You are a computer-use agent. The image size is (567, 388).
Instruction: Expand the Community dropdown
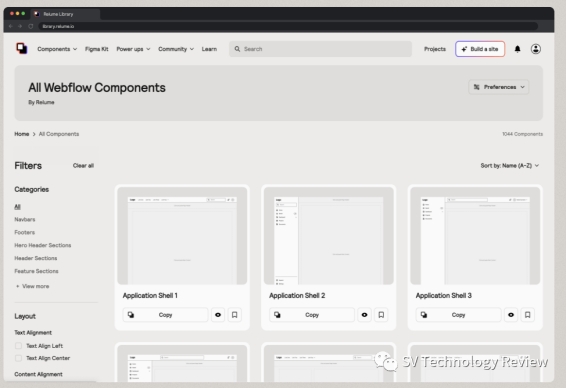[176, 49]
